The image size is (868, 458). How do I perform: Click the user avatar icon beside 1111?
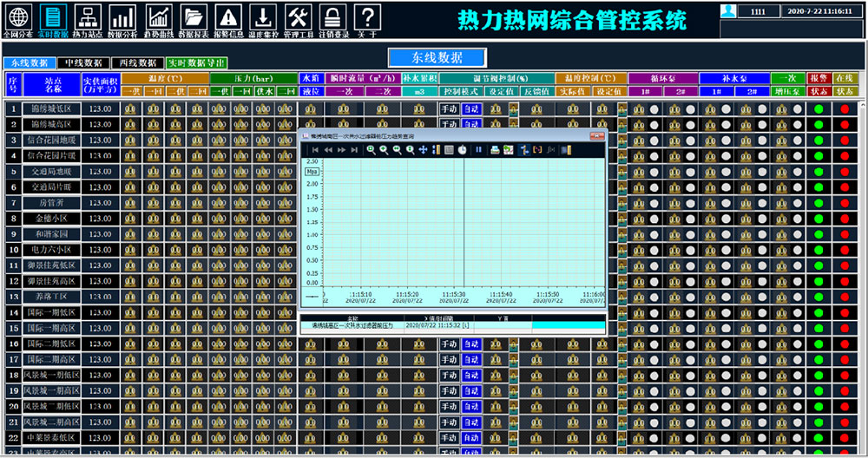[x=728, y=10]
